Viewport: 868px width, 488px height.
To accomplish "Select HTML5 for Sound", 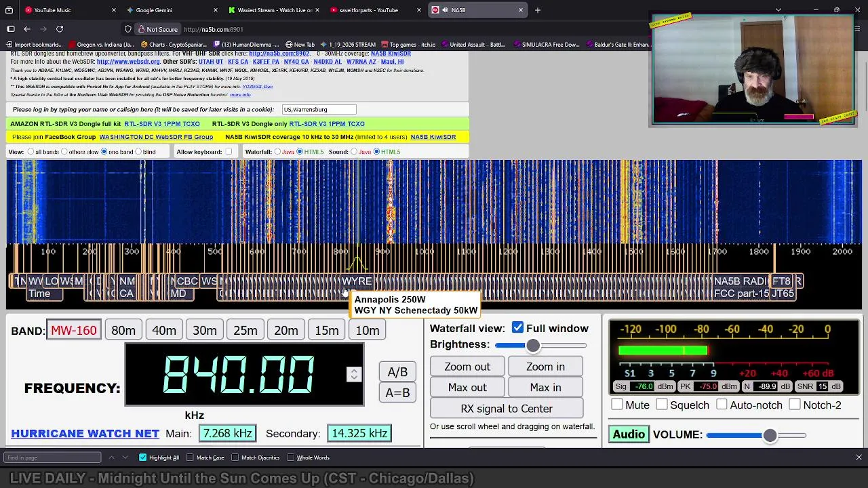I will coord(376,152).
